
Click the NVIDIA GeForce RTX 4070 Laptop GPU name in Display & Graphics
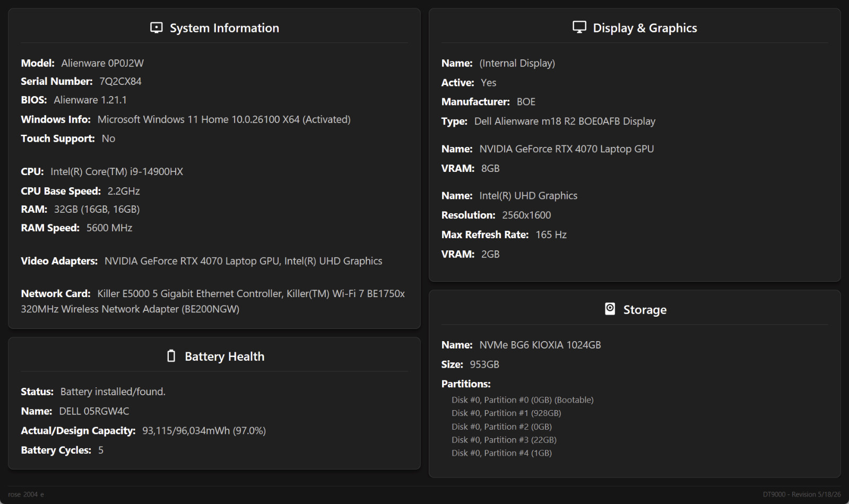(567, 149)
